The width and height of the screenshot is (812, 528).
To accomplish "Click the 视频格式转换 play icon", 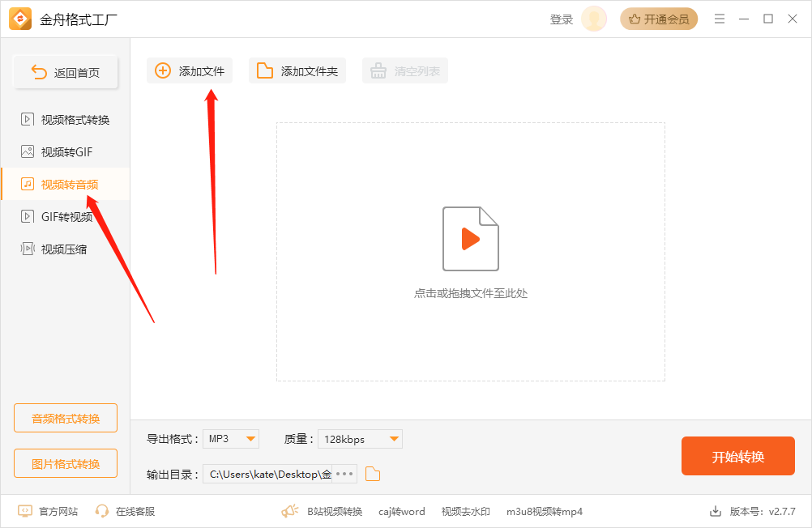I will [28, 120].
